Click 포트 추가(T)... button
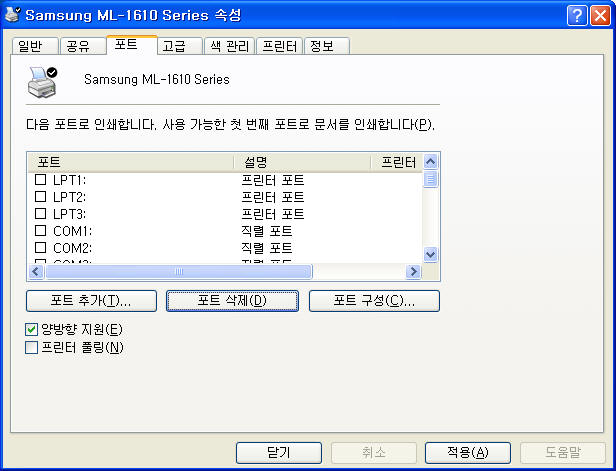 click(x=92, y=301)
